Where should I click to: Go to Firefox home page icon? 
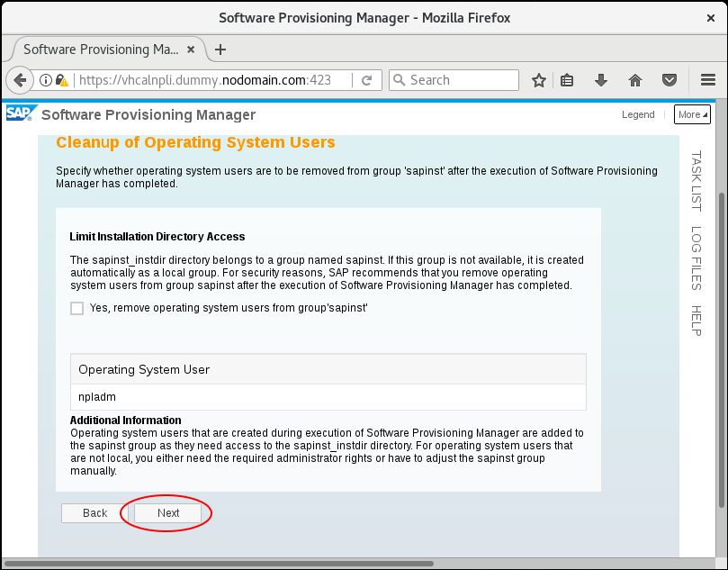click(x=635, y=80)
